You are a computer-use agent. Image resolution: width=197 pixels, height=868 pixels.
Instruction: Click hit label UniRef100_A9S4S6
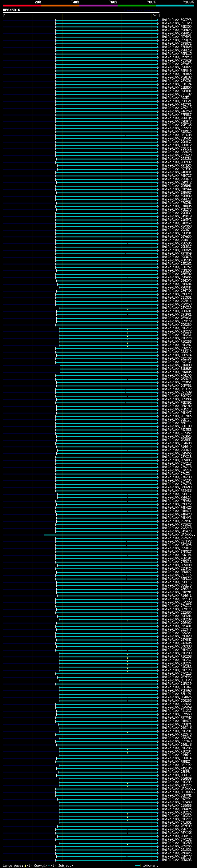(x=176, y=490)
